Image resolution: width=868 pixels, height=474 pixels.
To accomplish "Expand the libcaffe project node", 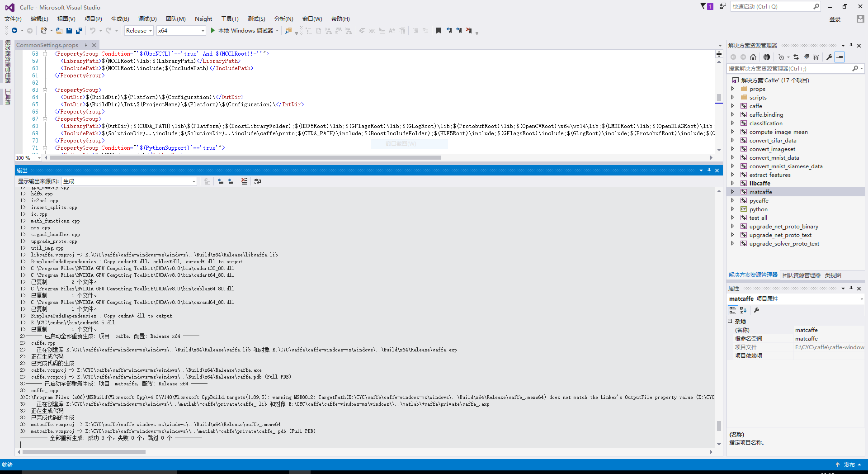I will 733,183.
